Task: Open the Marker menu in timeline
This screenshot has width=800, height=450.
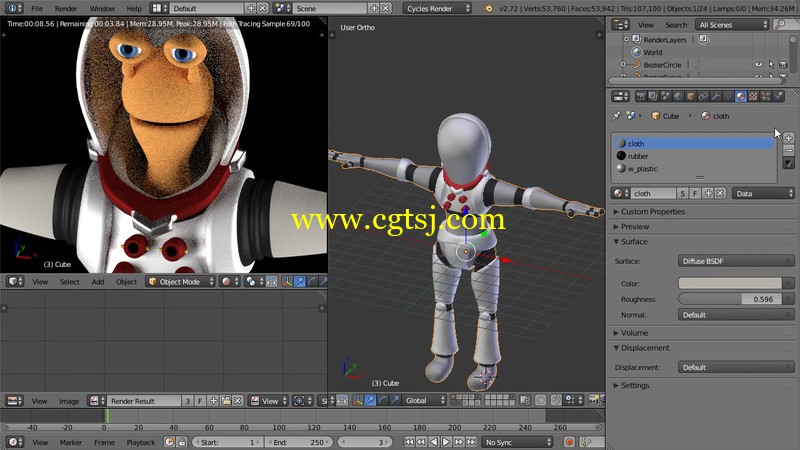Action: [x=70, y=442]
